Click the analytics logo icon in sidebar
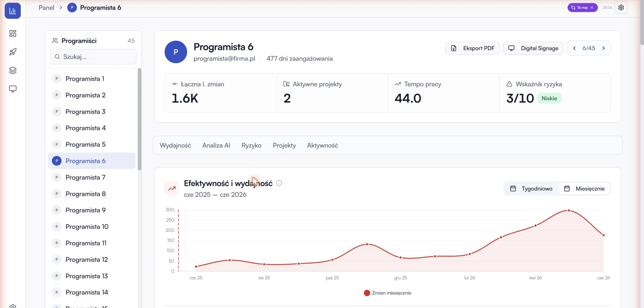644x308 pixels. click(13, 11)
